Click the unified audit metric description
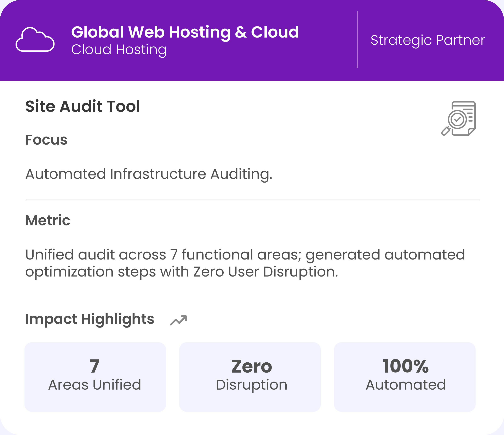 pyautogui.click(x=245, y=263)
